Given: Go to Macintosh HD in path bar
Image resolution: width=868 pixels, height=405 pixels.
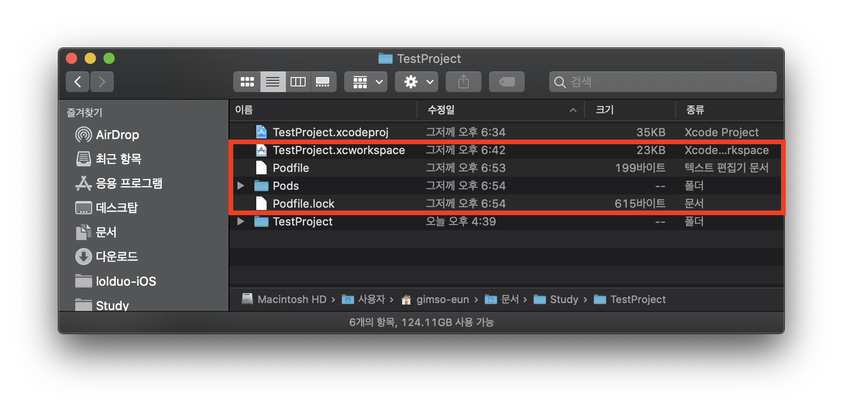Looking at the screenshot, I should point(284,299).
